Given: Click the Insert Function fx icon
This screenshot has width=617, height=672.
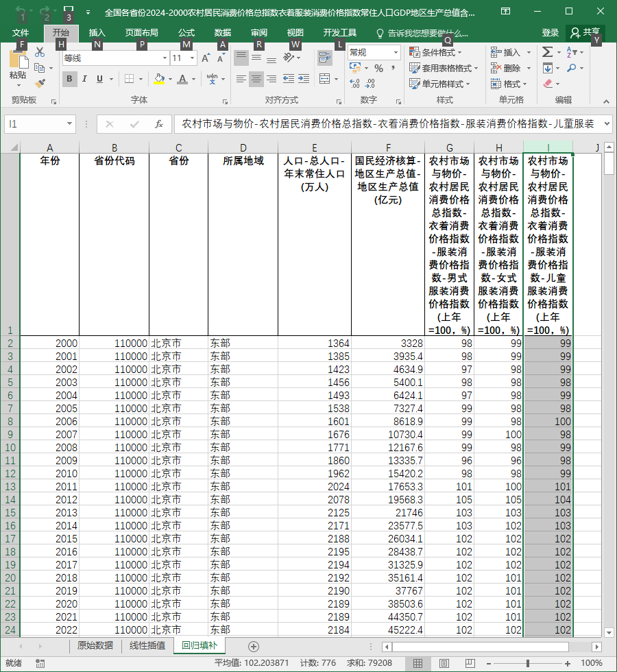Looking at the screenshot, I should [x=158, y=124].
